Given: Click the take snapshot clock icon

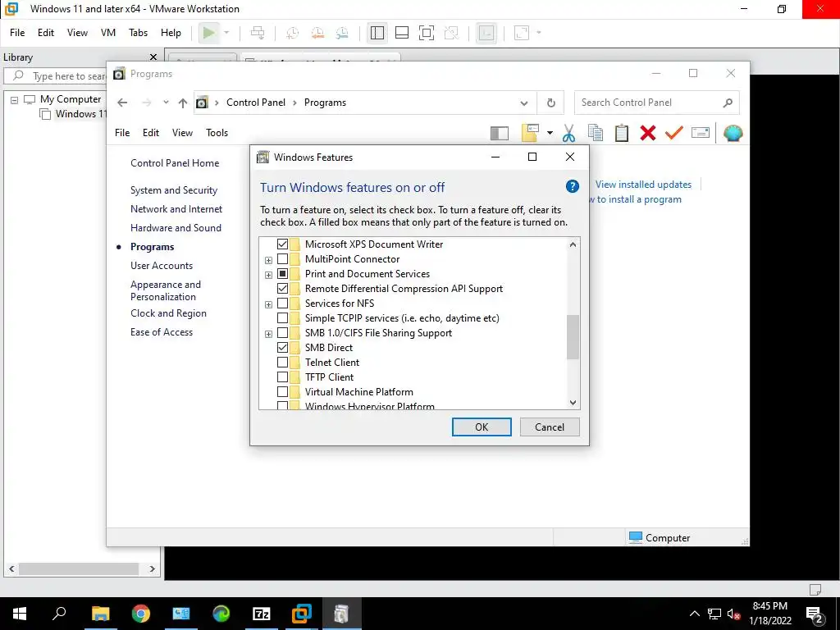Looking at the screenshot, I should point(292,33).
